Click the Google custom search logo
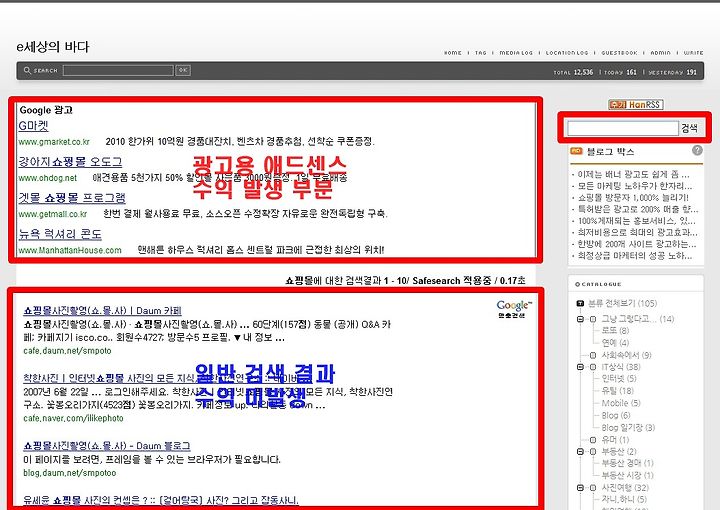The height and width of the screenshot is (510, 720). coord(514,308)
